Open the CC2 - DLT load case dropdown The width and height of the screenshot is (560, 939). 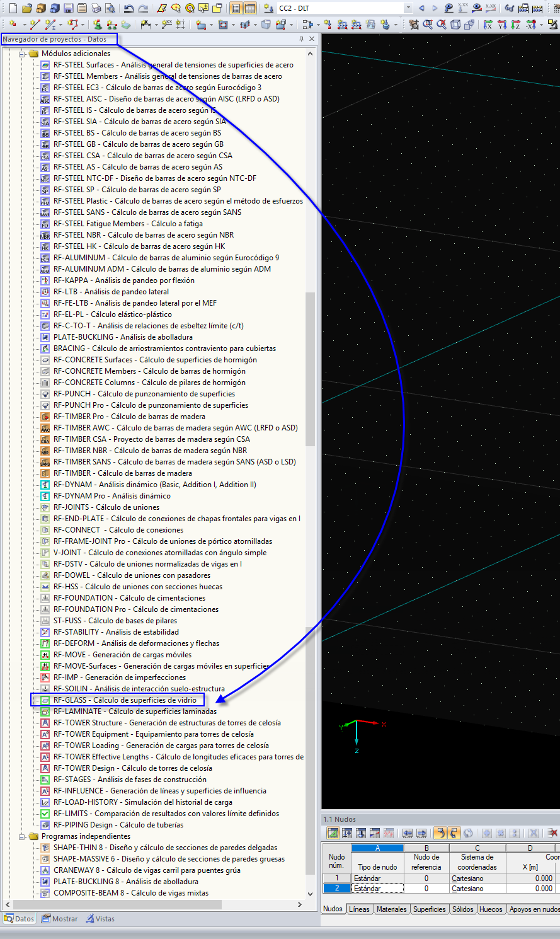pyautogui.click(x=408, y=8)
